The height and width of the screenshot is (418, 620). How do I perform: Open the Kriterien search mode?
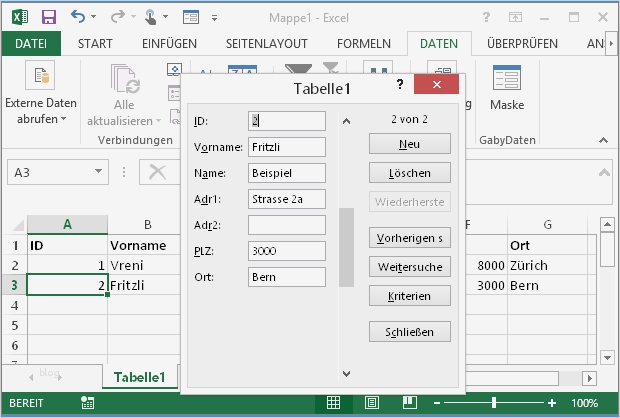pos(410,296)
